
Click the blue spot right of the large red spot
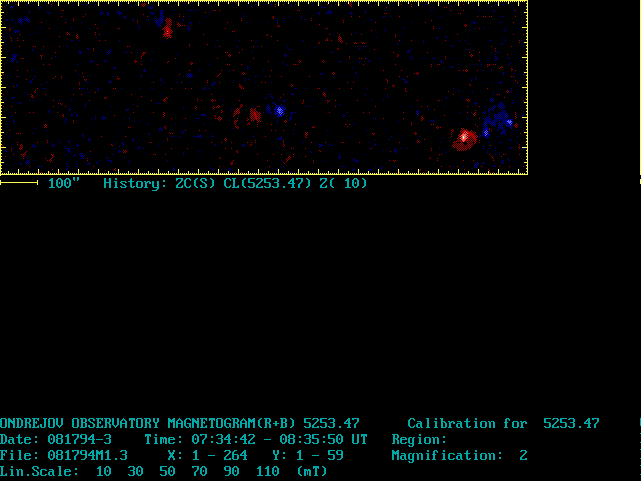486,132
